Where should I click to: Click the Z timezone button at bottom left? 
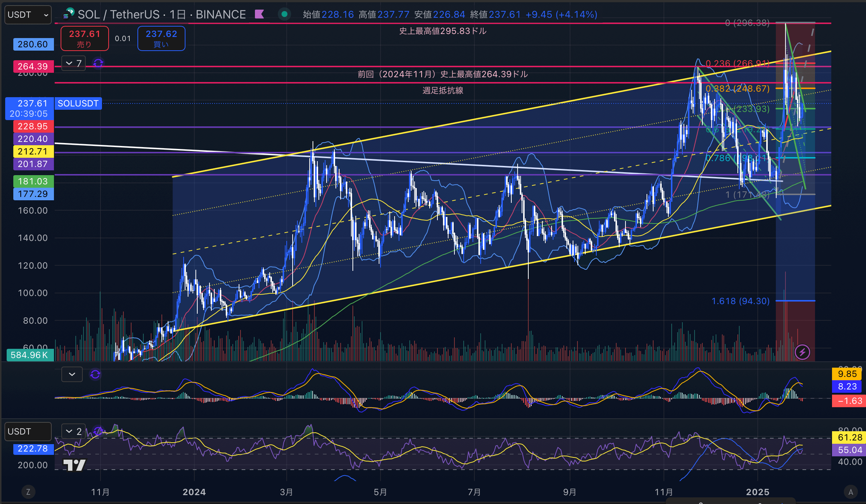(x=28, y=492)
